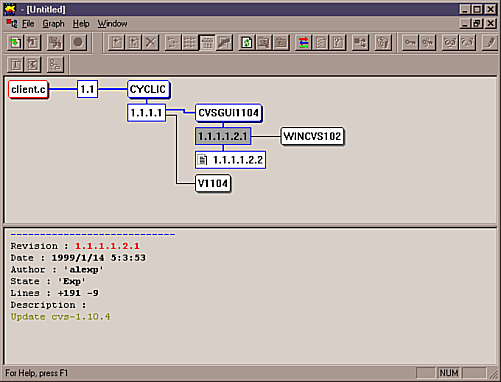Viewport: 501px width, 382px height.
Task: Open the Window menu
Action: [112, 24]
